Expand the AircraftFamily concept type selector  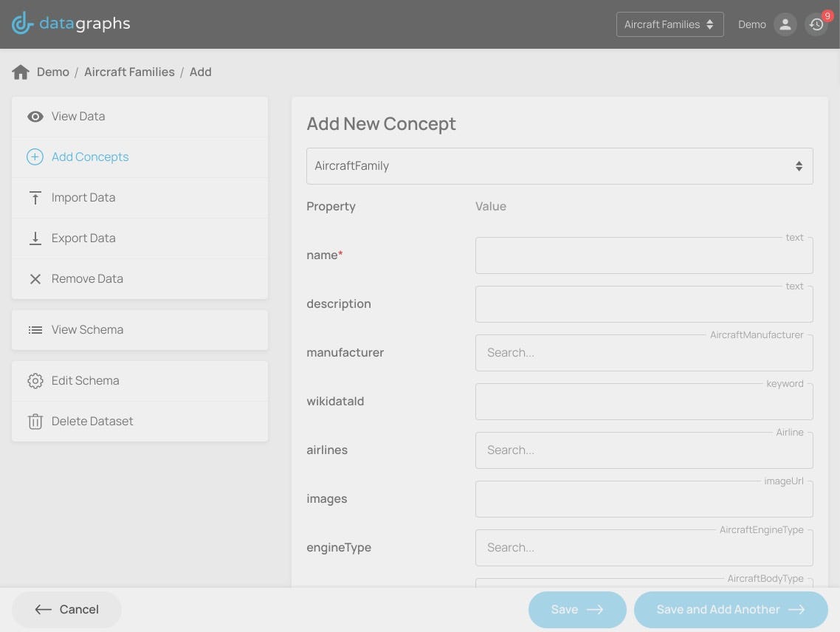point(560,166)
